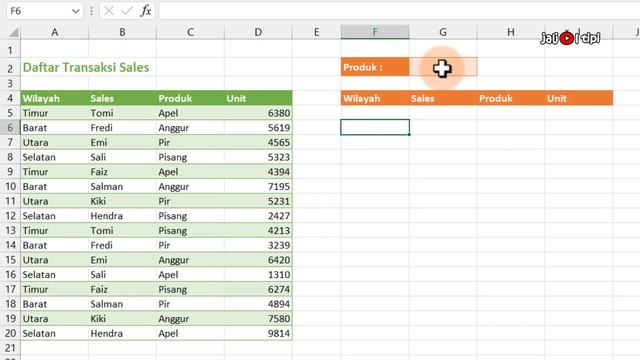This screenshot has height=360, width=640.
Task: Select column B header
Action: click(x=122, y=32)
